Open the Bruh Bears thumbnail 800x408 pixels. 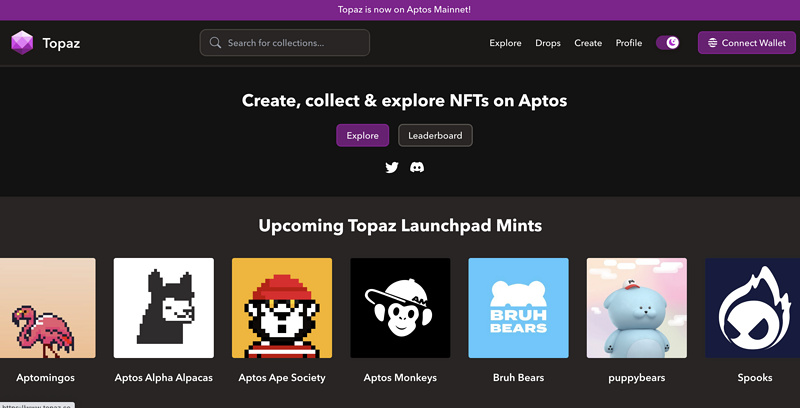point(518,308)
